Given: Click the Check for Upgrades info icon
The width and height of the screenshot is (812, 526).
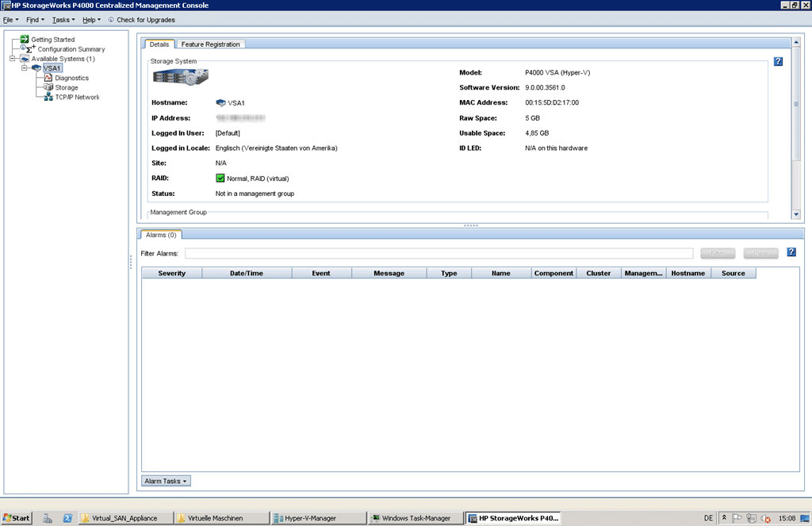Looking at the screenshot, I should tap(111, 20).
